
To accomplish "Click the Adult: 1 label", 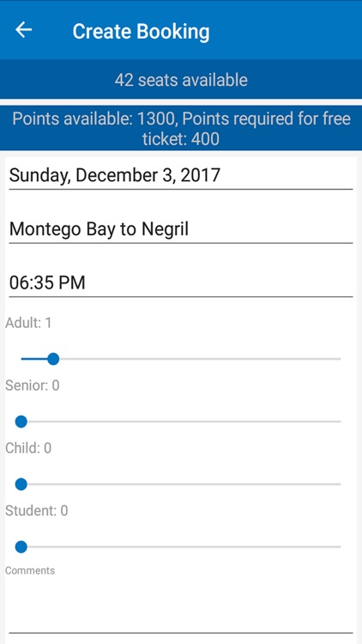I will 28,323.
